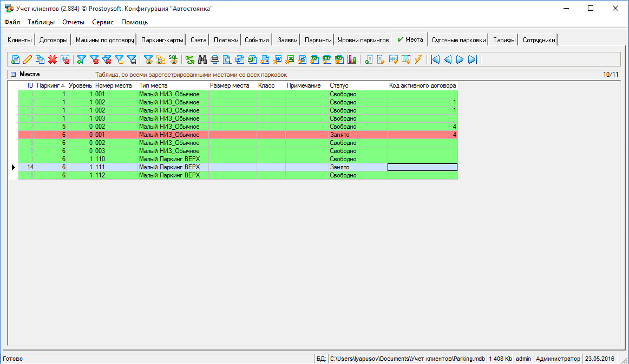
Task: Open the Сервис menu
Action: pos(103,22)
